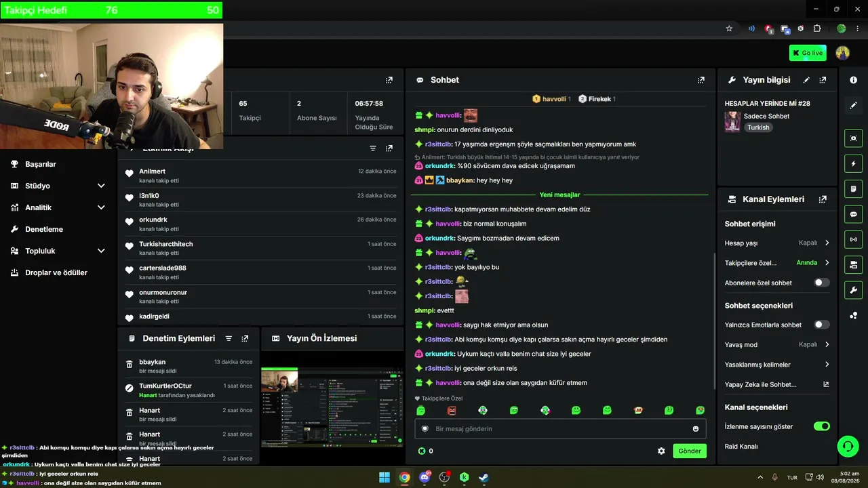The width and height of the screenshot is (868, 488).
Task: Bookmark this page with the star icon
Action: [729, 28]
